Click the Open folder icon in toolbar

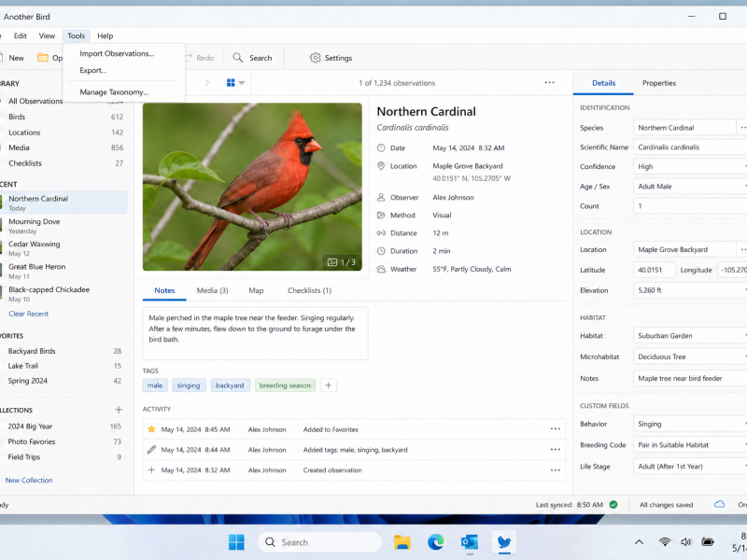coord(43,58)
